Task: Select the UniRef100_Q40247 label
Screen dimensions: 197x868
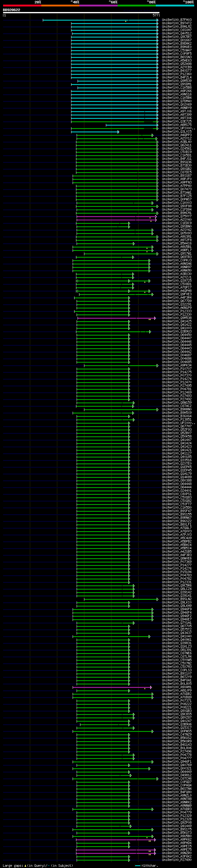Action: point(177,721)
